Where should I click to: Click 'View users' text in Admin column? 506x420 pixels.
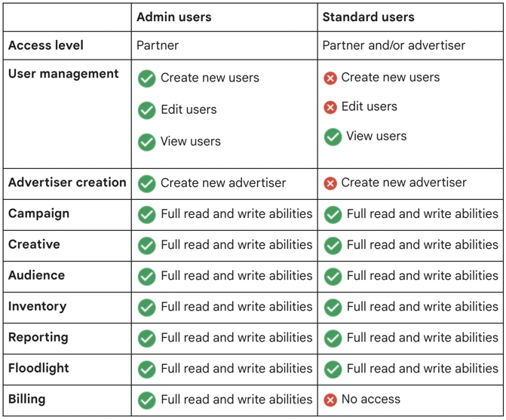(191, 142)
